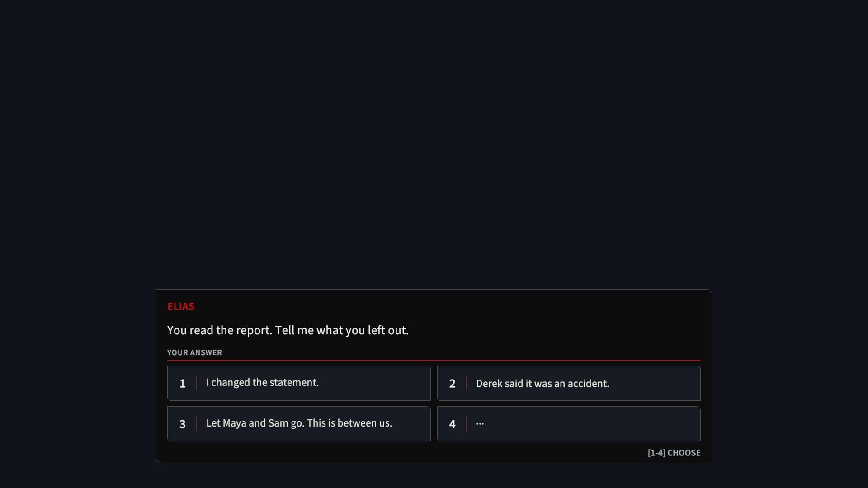Image resolution: width=868 pixels, height=488 pixels.
Task: Click the number 2 choice badge
Action: pos(452,384)
